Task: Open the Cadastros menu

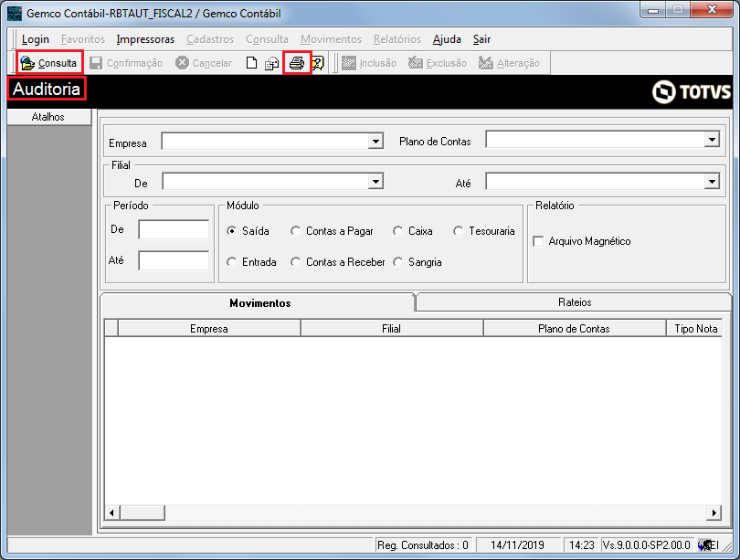Action: point(210,39)
